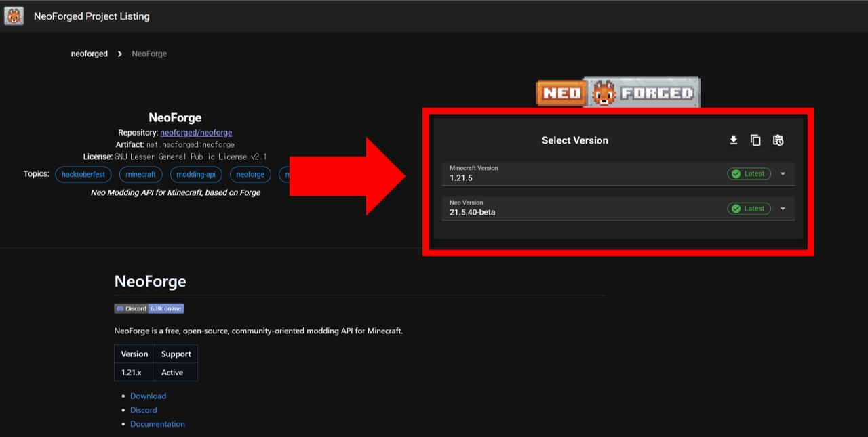The height and width of the screenshot is (437, 868).
Task: Click the NeoForged fox logo in header
Action: pos(14,16)
